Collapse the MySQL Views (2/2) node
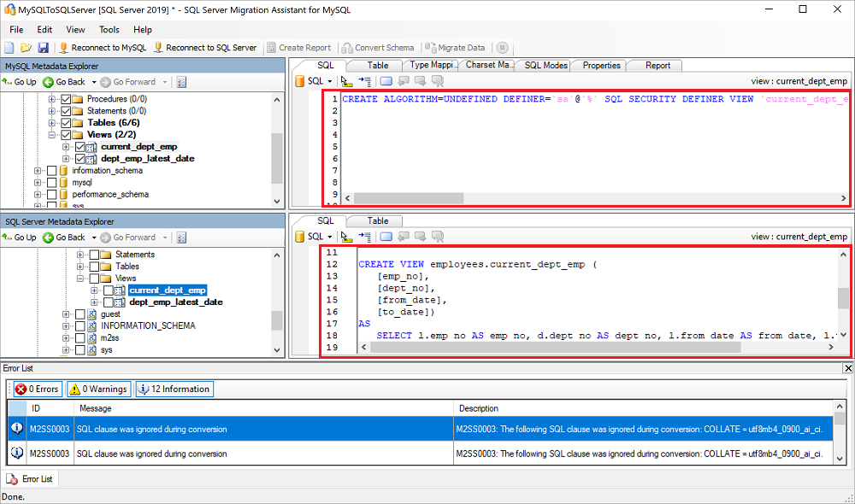 coord(52,135)
